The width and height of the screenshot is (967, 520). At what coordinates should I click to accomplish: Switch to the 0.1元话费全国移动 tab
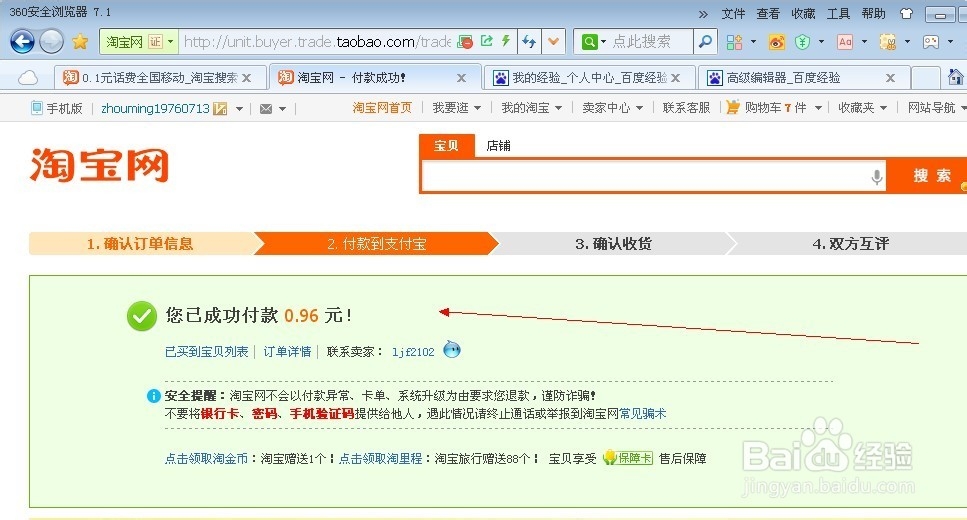pos(160,78)
